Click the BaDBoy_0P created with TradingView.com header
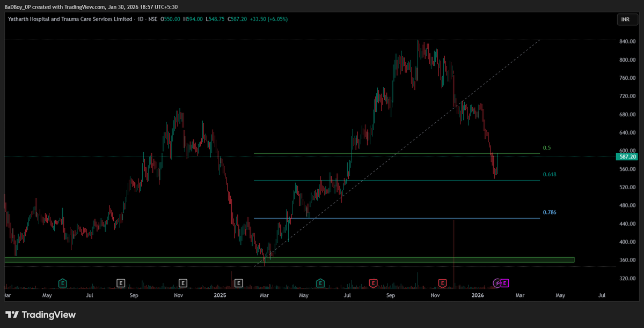This screenshot has height=328, width=644. (x=91, y=6)
